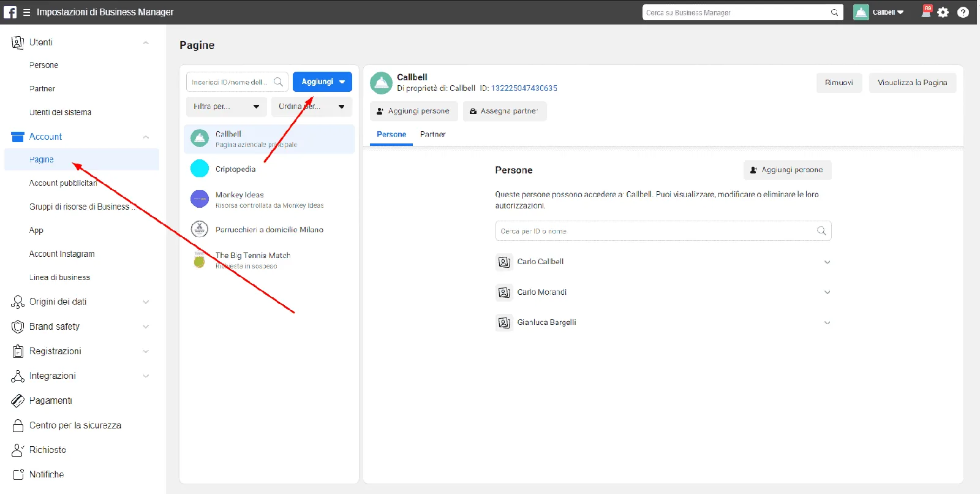Collapse the Account section chevron
This screenshot has width=980, height=494.
[x=146, y=137]
